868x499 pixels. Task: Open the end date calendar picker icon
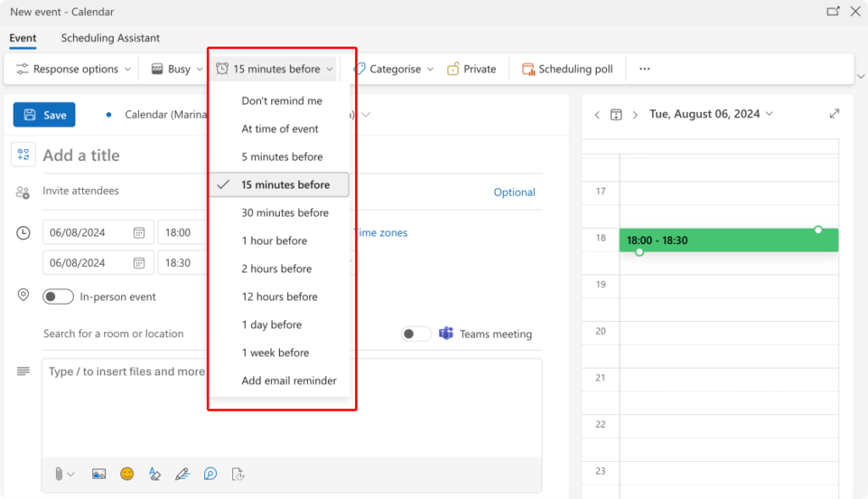tap(139, 263)
